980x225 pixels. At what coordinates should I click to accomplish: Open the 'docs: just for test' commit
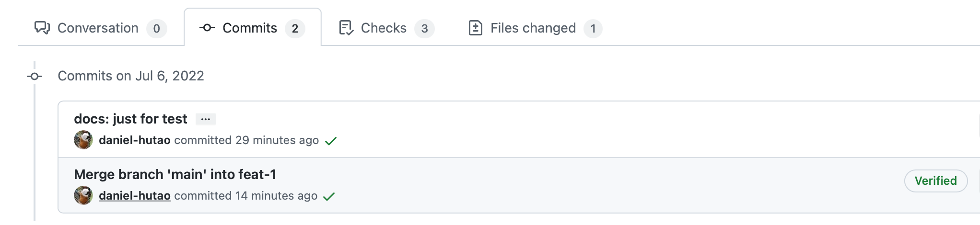point(130,119)
